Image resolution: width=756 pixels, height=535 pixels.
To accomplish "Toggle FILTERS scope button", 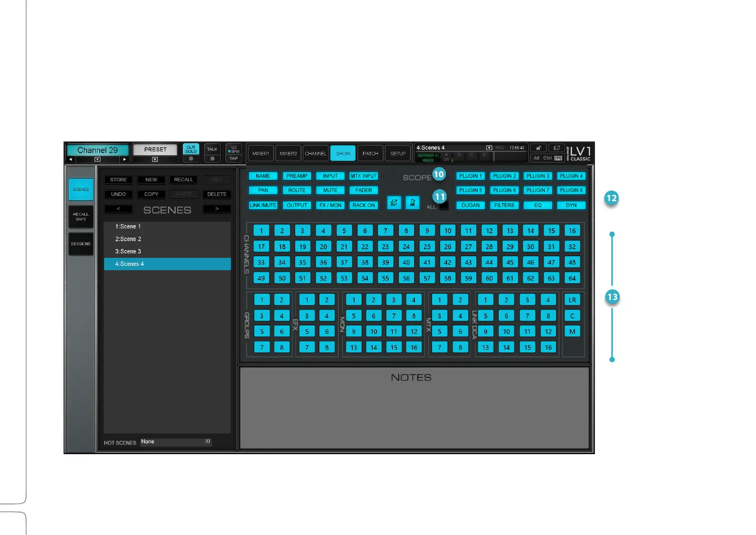I will point(505,205).
